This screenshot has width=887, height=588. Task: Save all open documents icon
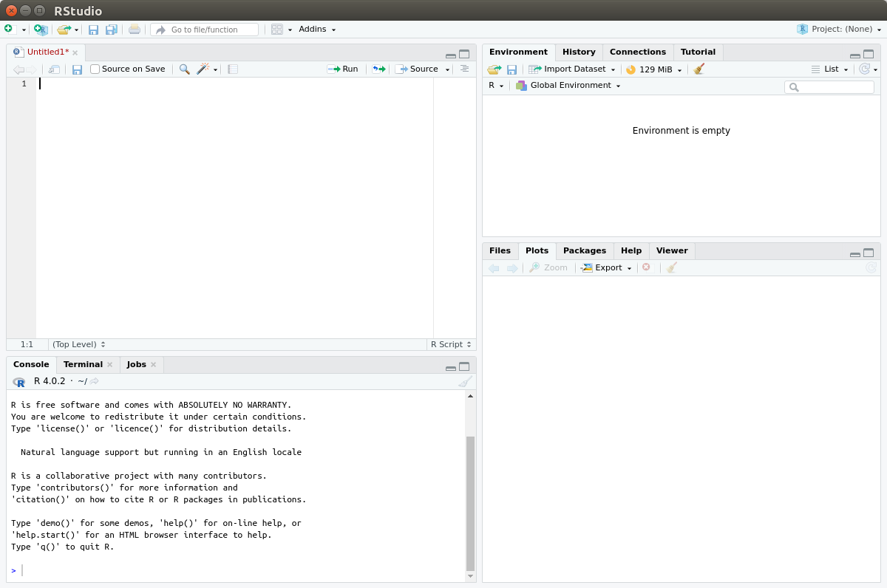[112, 30]
